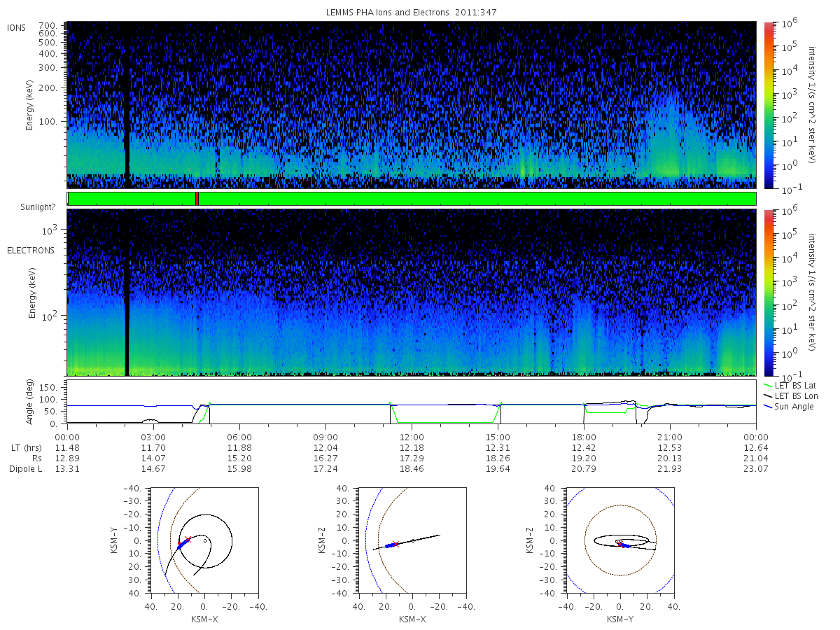Open the KSM-X versus KSM-Y orbit plot
Screen dimensions: 840x630
(x=204, y=540)
